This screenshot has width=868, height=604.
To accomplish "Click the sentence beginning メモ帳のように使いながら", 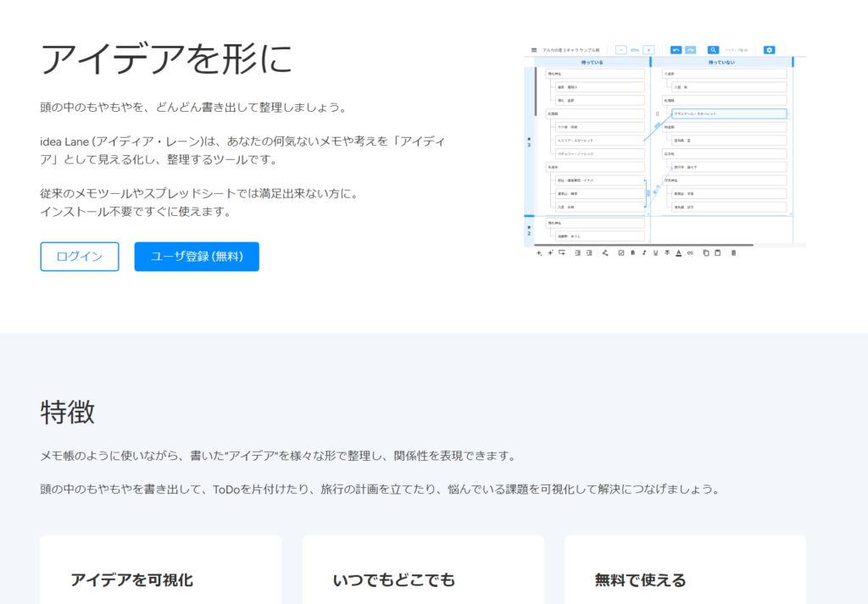I will click(x=280, y=456).
